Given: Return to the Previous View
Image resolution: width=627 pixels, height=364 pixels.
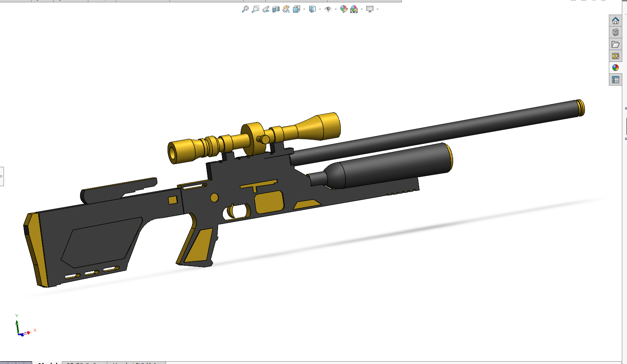Looking at the screenshot, I should (x=266, y=9).
